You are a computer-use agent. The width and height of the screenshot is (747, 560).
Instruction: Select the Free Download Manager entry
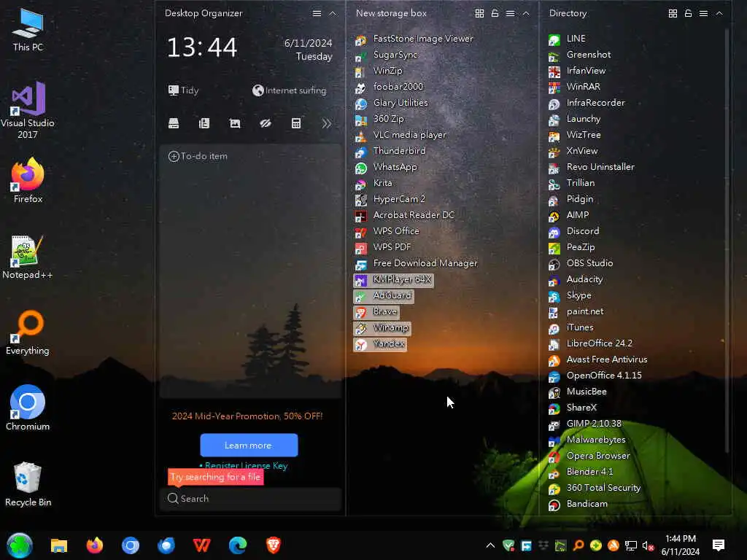pyautogui.click(x=417, y=263)
